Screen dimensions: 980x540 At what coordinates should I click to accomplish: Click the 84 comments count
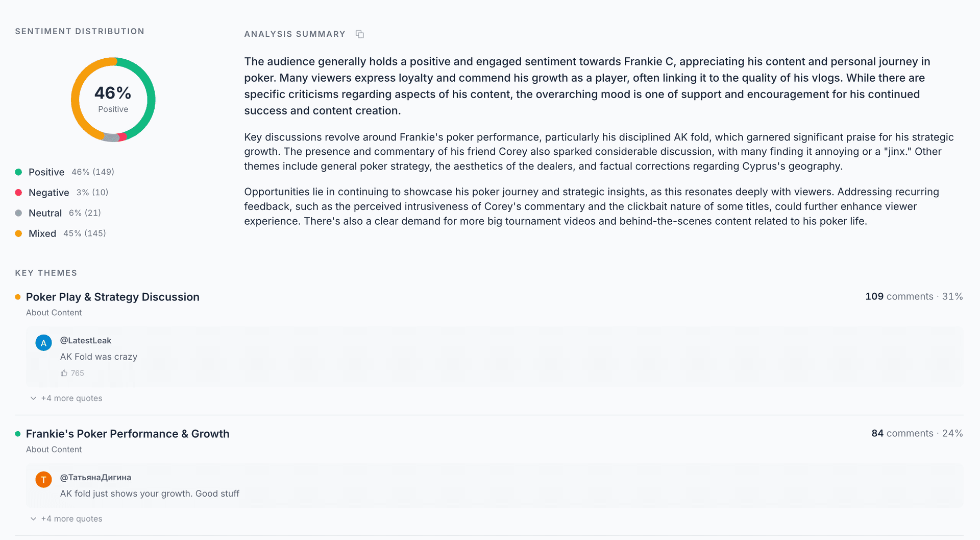point(902,434)
